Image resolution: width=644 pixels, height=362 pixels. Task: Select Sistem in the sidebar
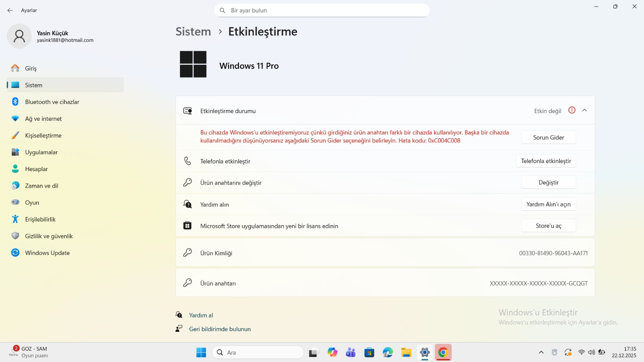pyautogui.click(x=65, y=85)
